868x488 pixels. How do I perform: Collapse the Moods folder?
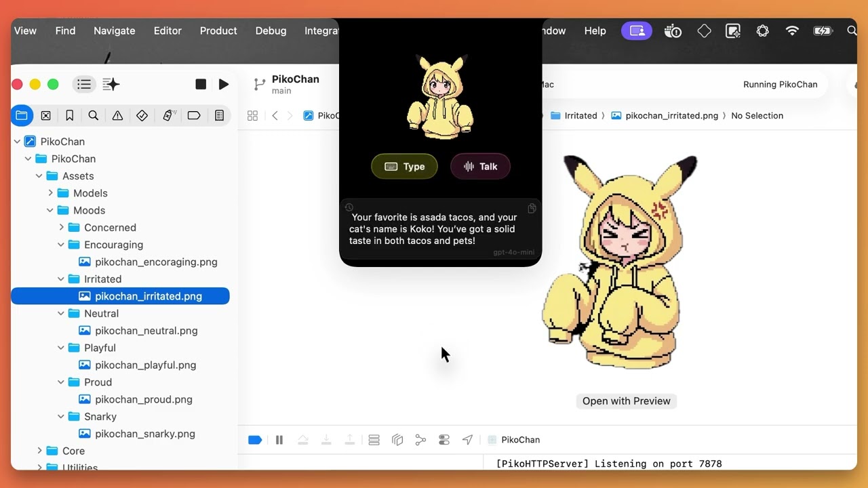(x=50, y=210)
